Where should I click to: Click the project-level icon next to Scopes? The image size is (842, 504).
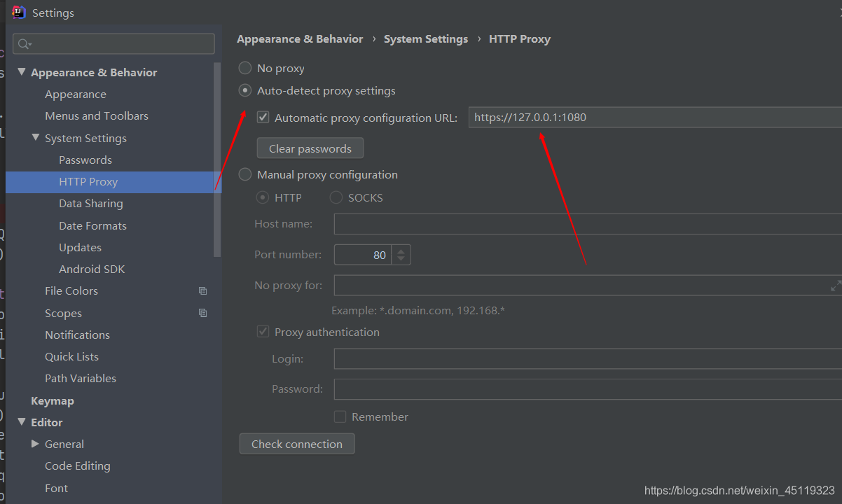(x=202, y=313)
